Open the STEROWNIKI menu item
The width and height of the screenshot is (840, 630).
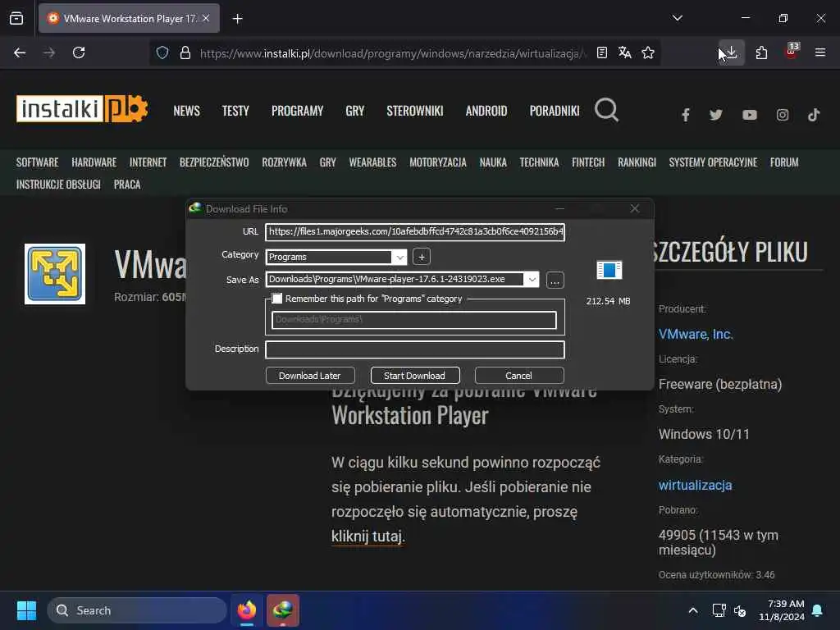pyautogui.click(x=414, y=111)
